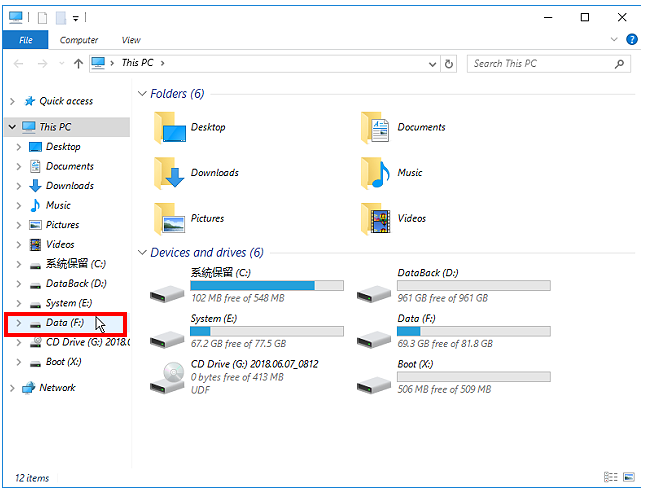649x493 pixels.
Task: Switch to Details view in status bar
Action: tap(611, 477)
